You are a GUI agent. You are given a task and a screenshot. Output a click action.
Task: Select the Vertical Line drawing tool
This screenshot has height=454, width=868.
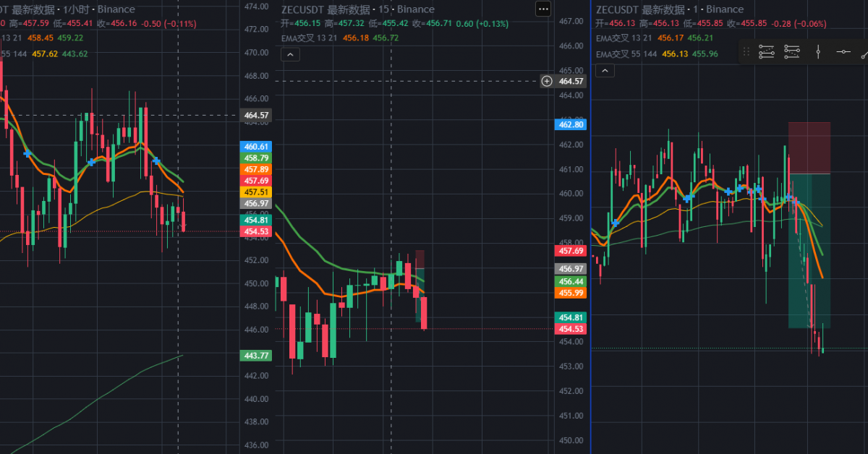pyautogui.click(x=818, y=51)
